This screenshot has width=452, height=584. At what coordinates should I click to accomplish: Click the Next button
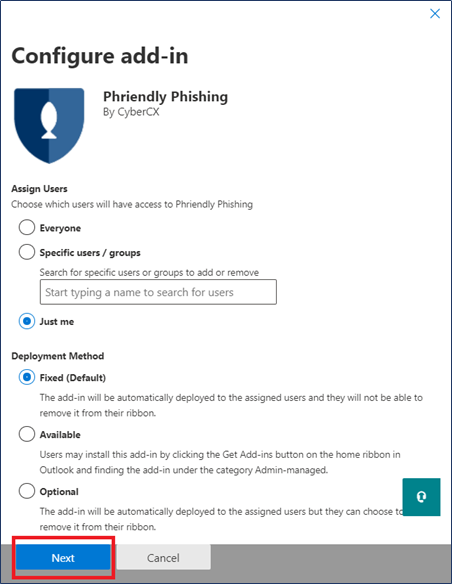coord(63,558)
